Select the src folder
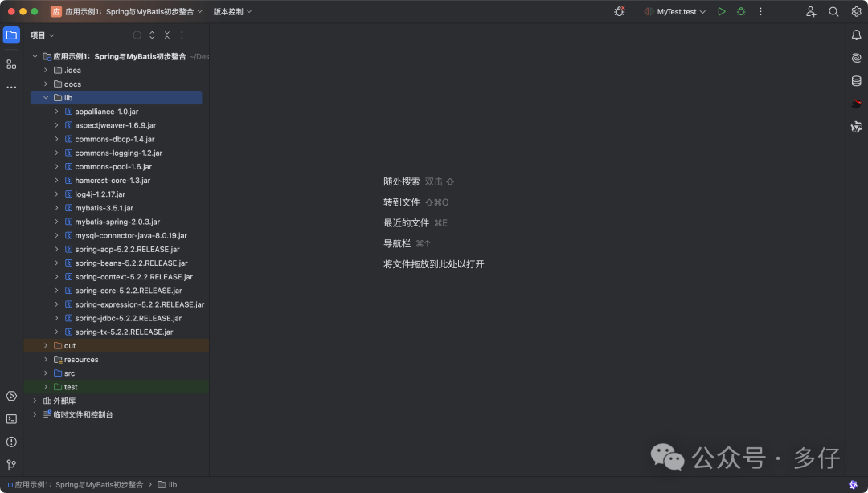The width and height of the screenshot is (868, 493). (x=69, y=373)
